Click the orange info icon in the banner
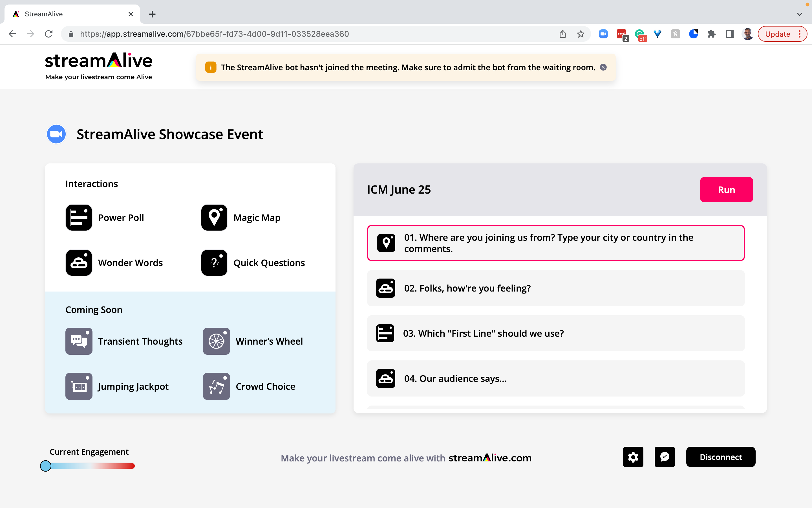This screenshot has width=812, height=508. click(211, 67)
